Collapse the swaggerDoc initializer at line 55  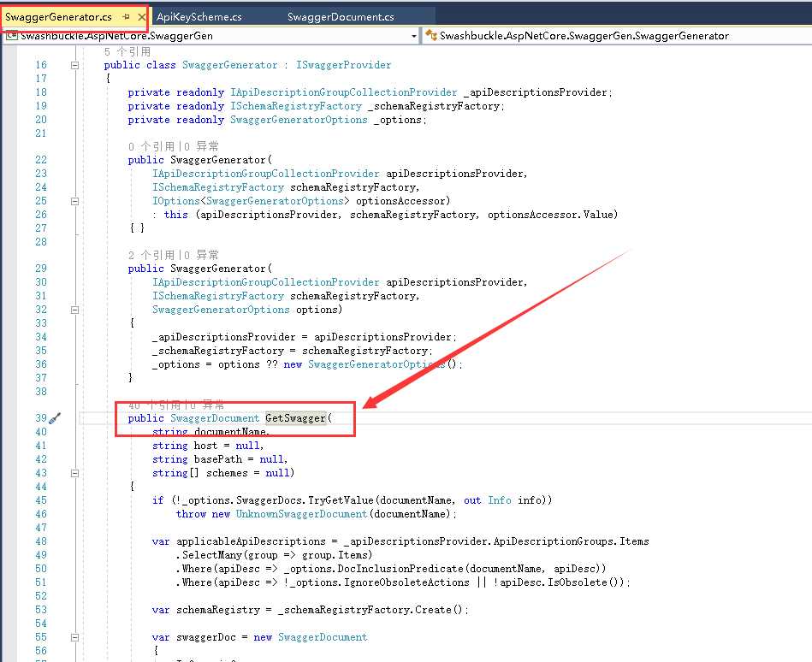tap(74, 638)
